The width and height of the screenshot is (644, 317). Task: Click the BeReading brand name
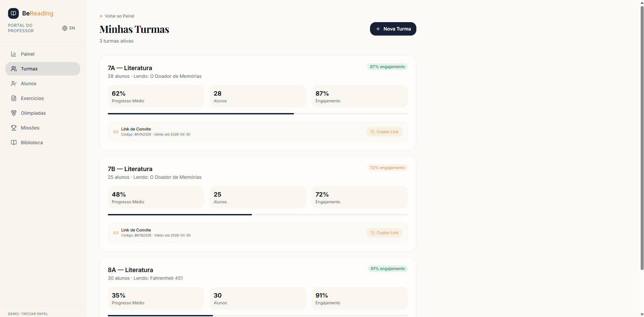pos(38,13)
